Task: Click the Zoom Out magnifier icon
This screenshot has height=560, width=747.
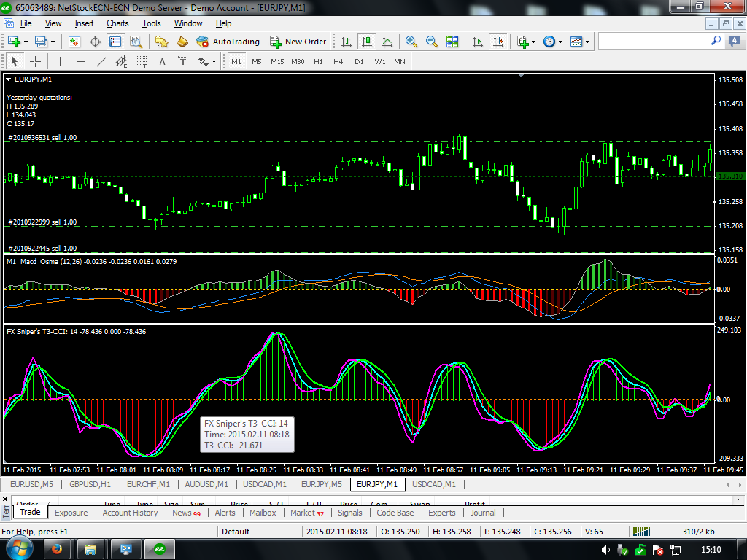Action: [x=432, y=42]
